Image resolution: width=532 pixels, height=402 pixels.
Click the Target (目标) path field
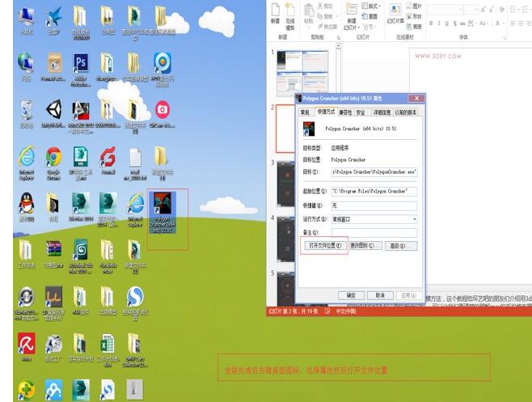(x=374, y=172)
